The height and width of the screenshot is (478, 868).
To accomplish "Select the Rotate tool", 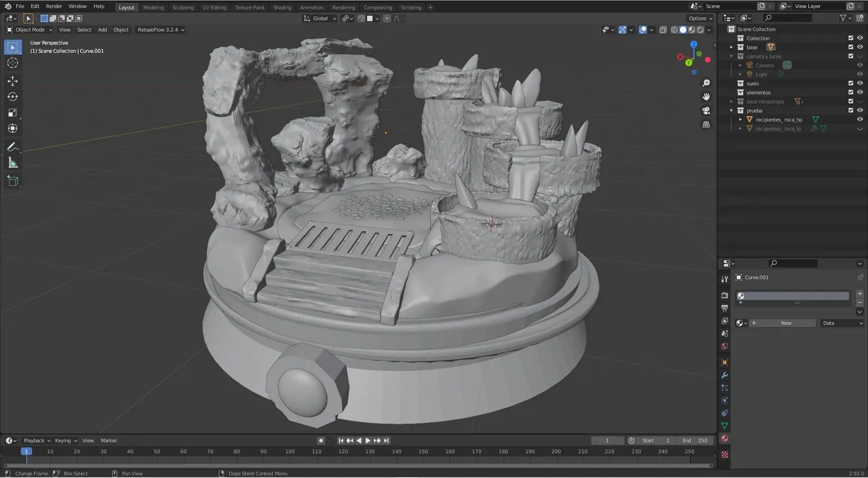I will (x=13, y=97).
